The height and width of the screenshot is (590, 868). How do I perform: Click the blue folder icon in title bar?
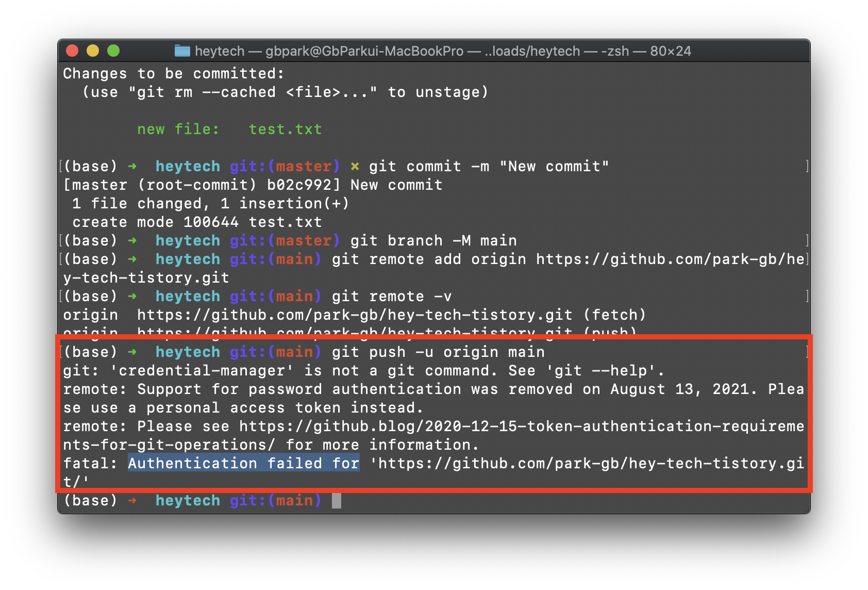point(182,51)
